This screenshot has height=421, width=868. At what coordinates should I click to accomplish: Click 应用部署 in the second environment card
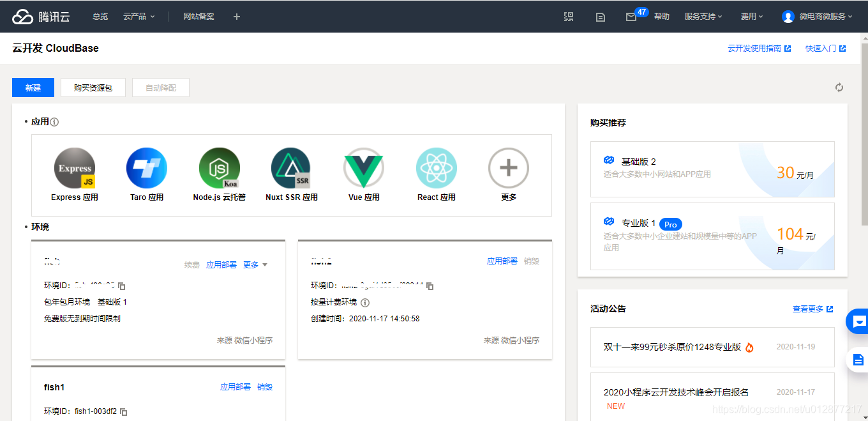pyautogui.click(x=502, y=261)
